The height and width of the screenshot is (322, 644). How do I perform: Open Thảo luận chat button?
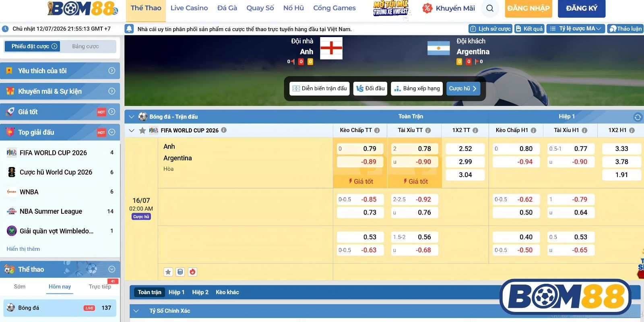point(625,29)
